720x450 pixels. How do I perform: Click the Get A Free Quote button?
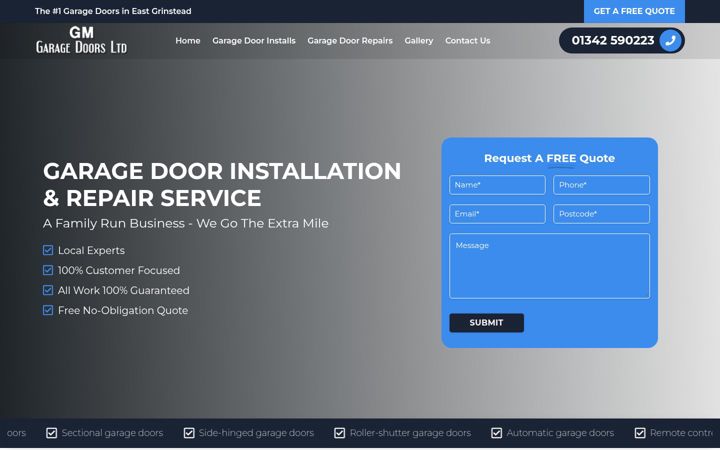click(x=634, y=11)
